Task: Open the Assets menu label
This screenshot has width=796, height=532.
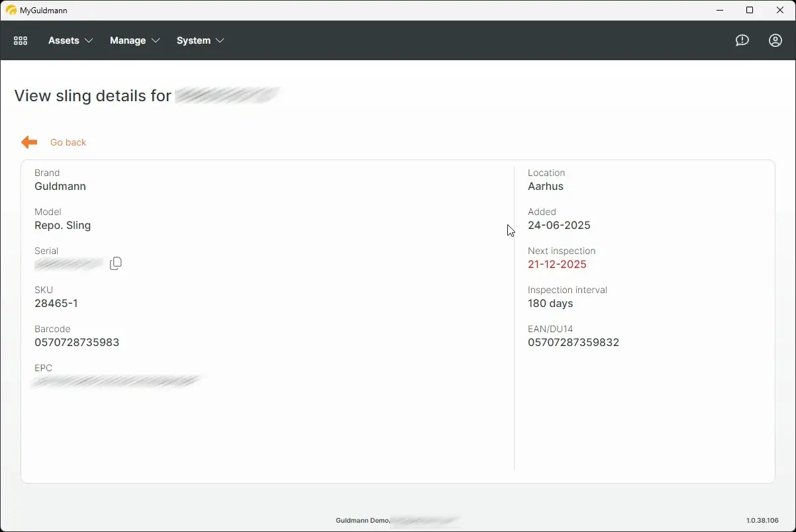Action: tap(64, 40)
